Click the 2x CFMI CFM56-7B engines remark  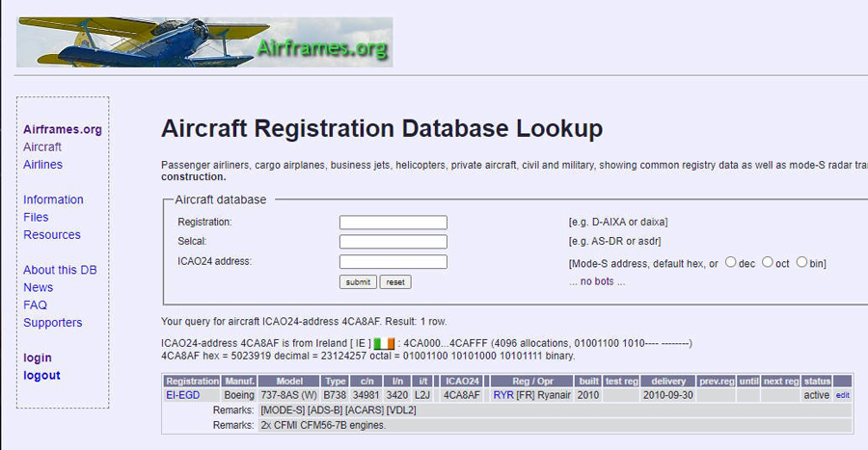(x=323, y=425)
